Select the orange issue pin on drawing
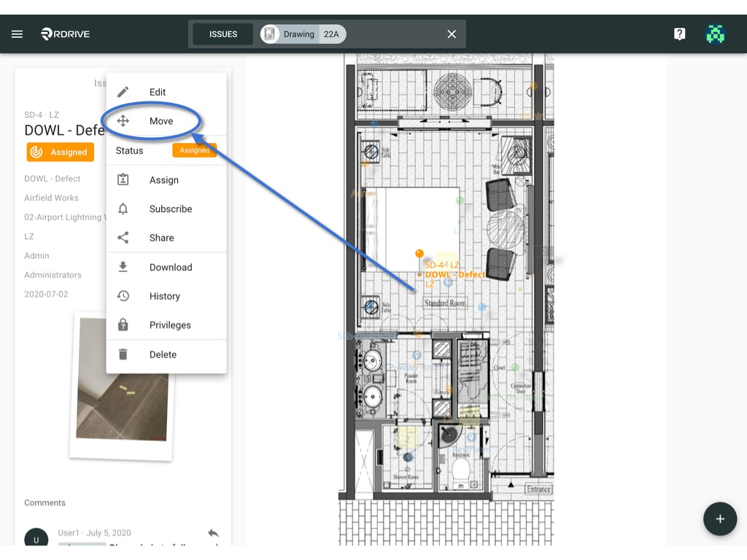The width and height of the screenshot is (747, 560). coord(419,253)
